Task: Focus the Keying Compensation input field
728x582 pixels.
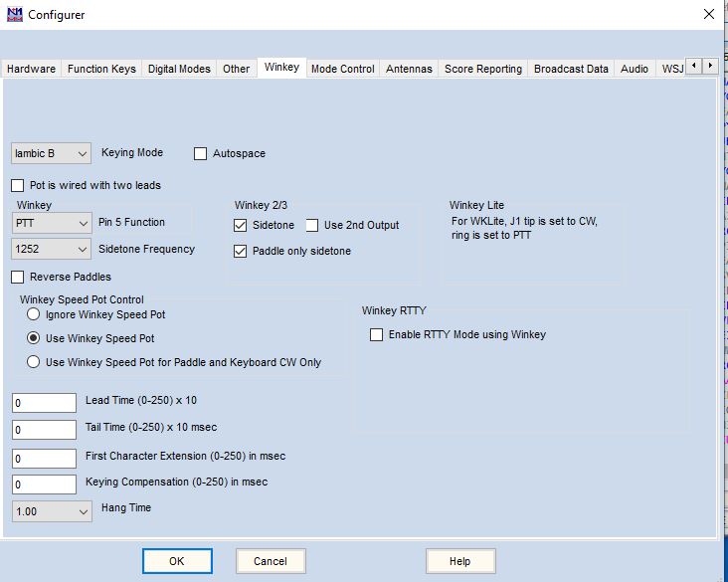Action: [x=44, y=485]
